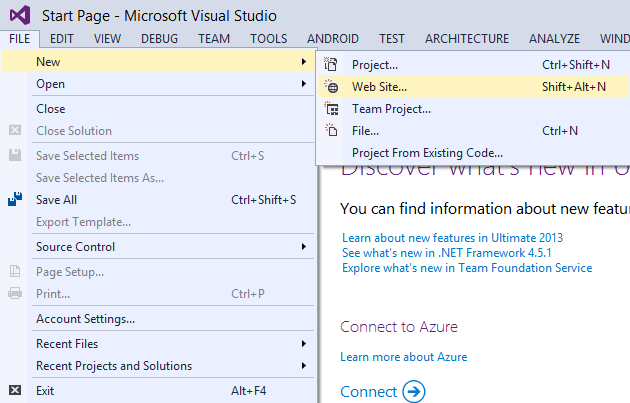Expand the Source Control submenu
Screen dimensions: 630x403
[304, 247]
